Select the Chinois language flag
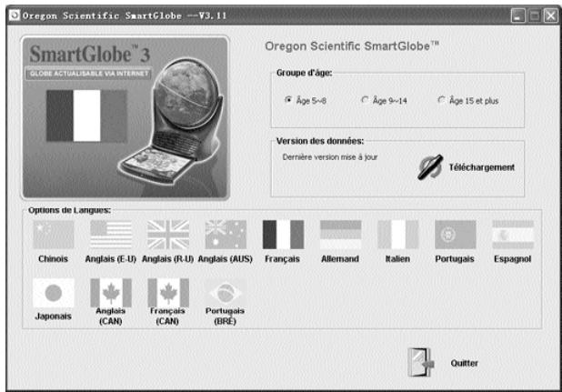This screenshot has width=562, height=392. pos(54,235)
